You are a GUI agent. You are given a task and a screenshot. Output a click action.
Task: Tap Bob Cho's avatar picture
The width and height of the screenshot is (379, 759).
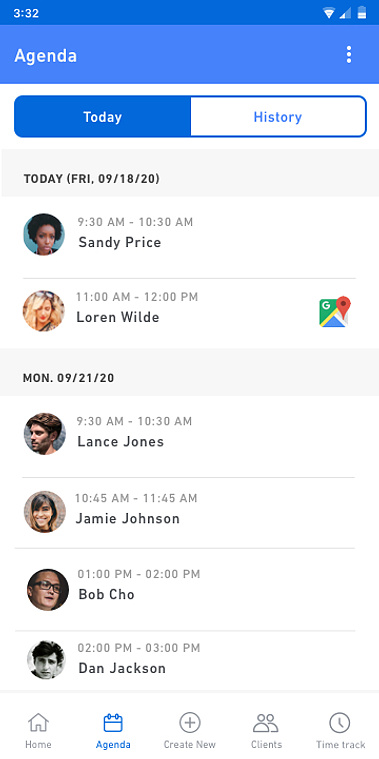[47, 590]
